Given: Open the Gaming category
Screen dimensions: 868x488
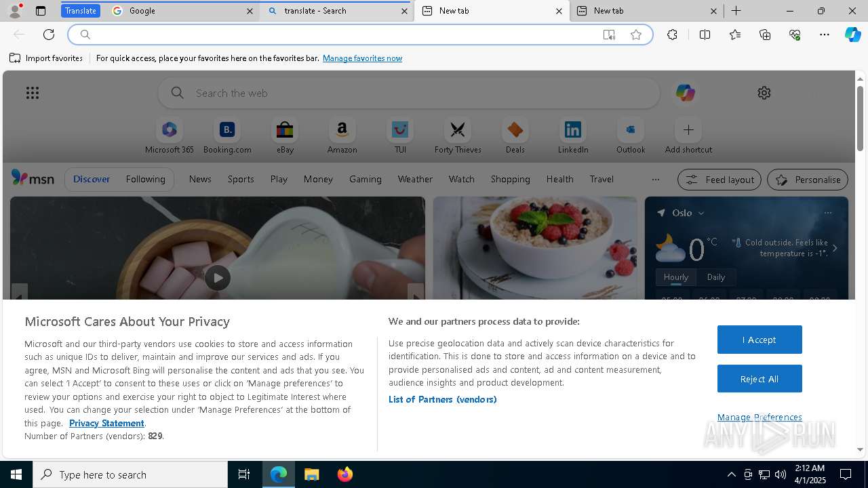Looking at the screenshot, I should 366,179.
